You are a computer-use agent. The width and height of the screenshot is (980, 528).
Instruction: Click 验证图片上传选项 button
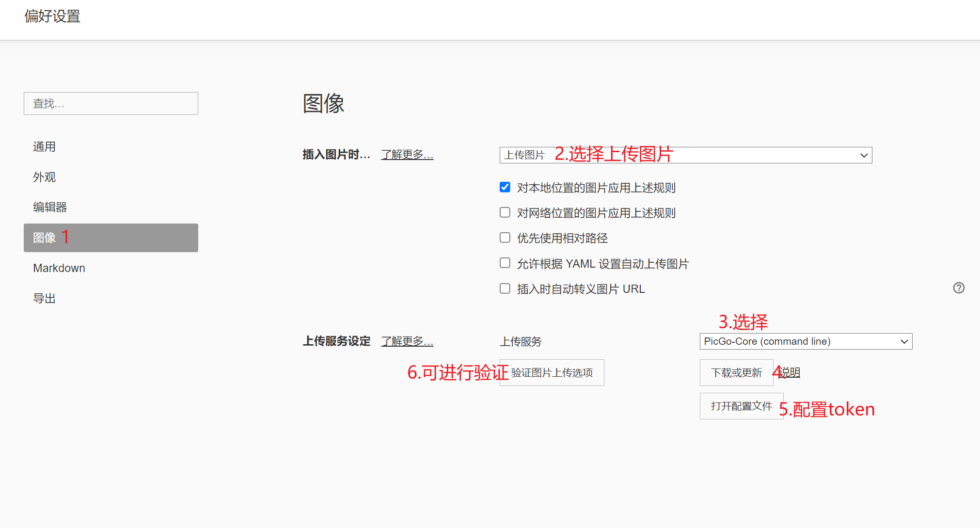[x=552, y=372]
